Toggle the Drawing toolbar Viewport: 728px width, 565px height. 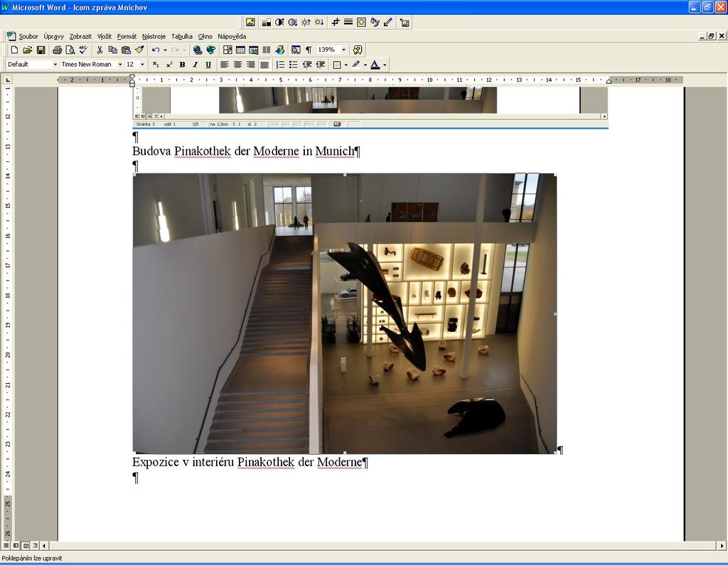click(x=279, y=50)
